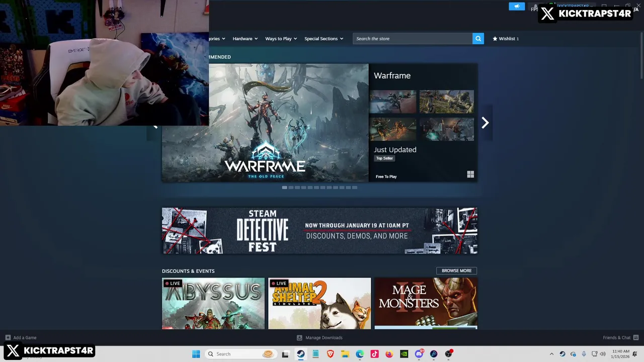
Task: Open Discord from the taskbar
Action: click(x=419, y=354)
